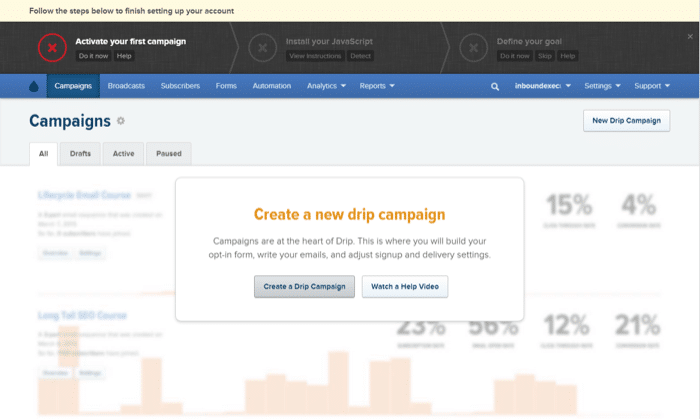Click Watch a Help Video button
Image resolution: width=700 pixels, height=419 pixels.
405,287
